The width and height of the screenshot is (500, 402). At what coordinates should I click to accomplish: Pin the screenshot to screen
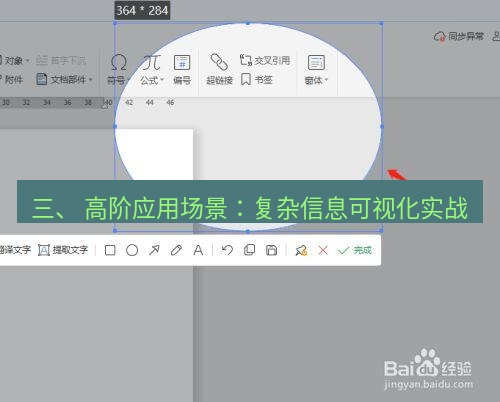click(301, 250)
